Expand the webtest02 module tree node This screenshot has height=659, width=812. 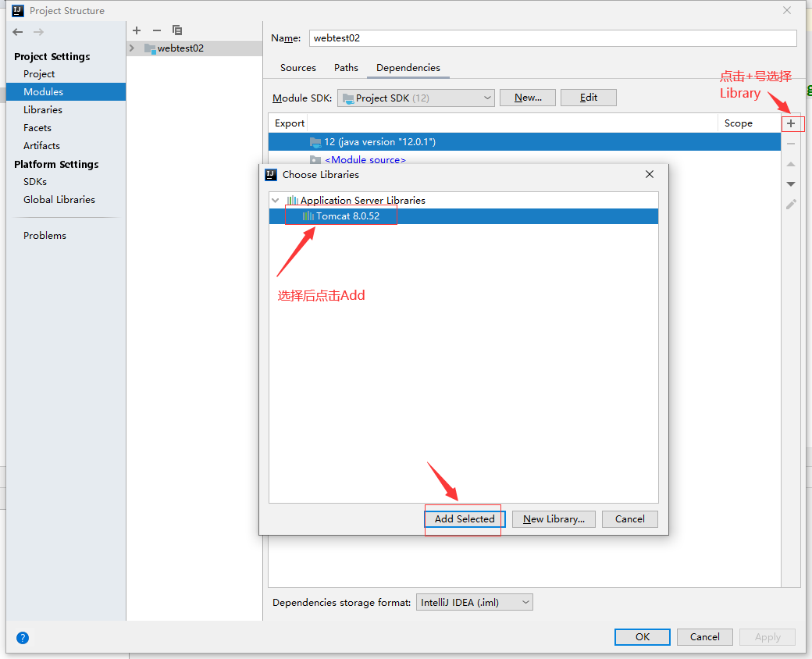pos(132,48)
